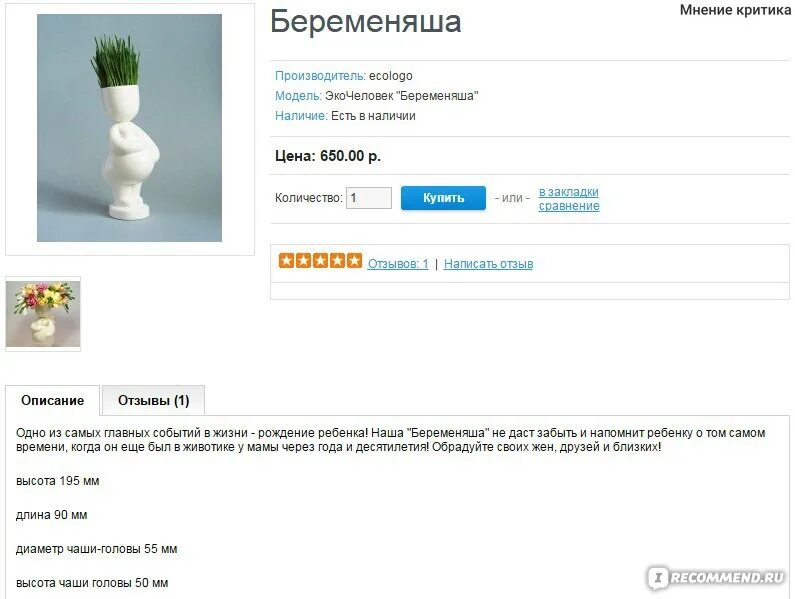795x599 pixels.
Task: Switch to the Описание tab
Action: click(x=53, y=400)
